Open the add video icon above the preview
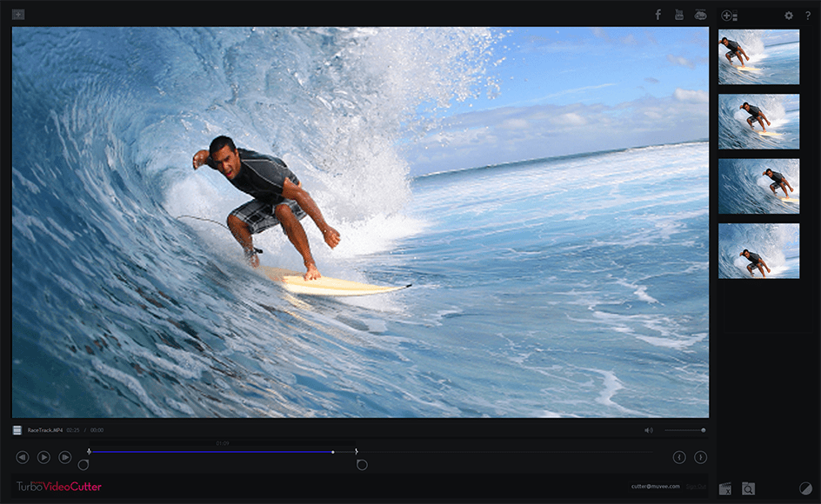 click(x=18, y=14)
